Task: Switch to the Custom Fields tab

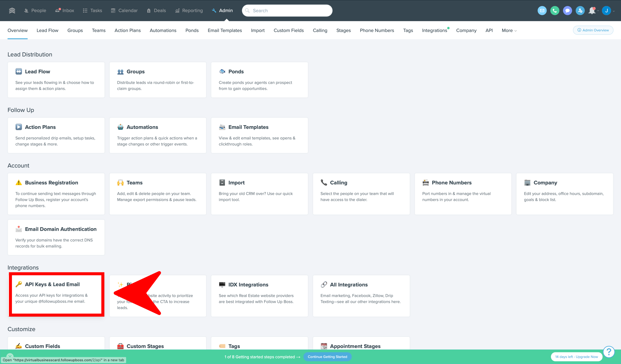Action: pos(289,31)
